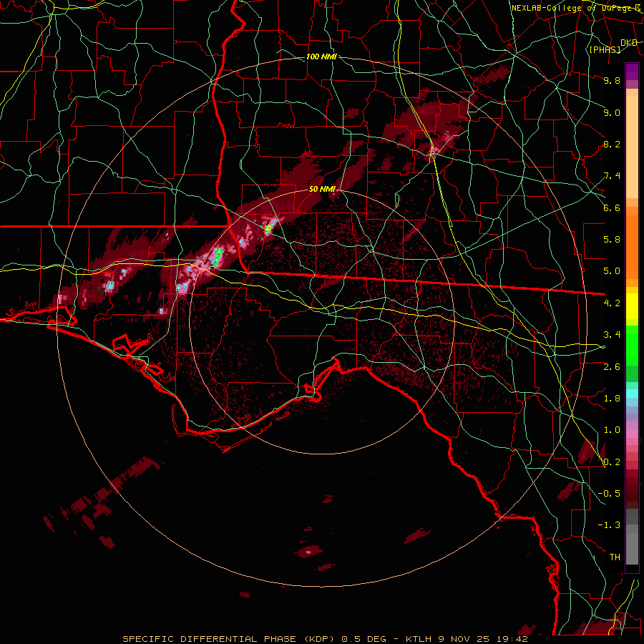Click the "-1.3" scale value

click(609, 525)
